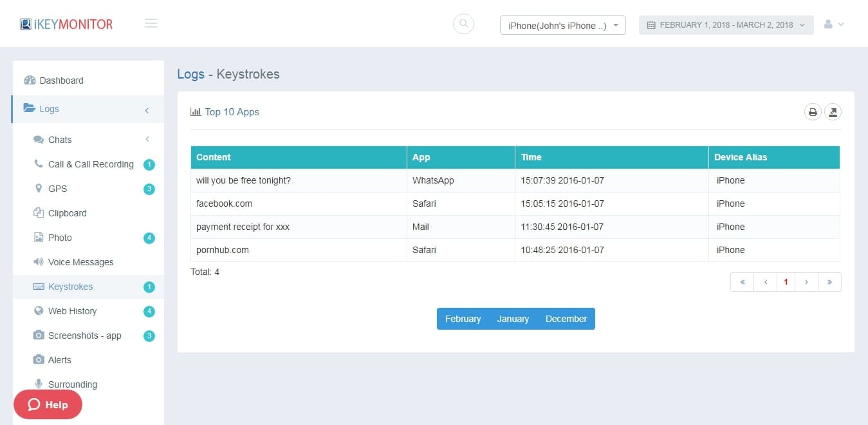Click the Dashboard gauge icon
This screenshot has width=868, height=425.
30,80
